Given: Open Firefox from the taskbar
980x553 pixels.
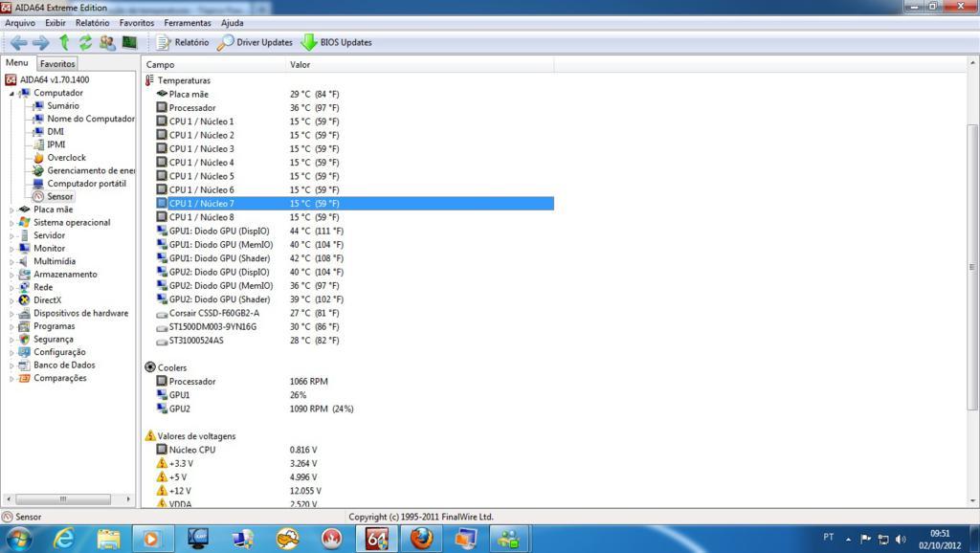Looking at the screenshot, I should [x=421, y=539].
